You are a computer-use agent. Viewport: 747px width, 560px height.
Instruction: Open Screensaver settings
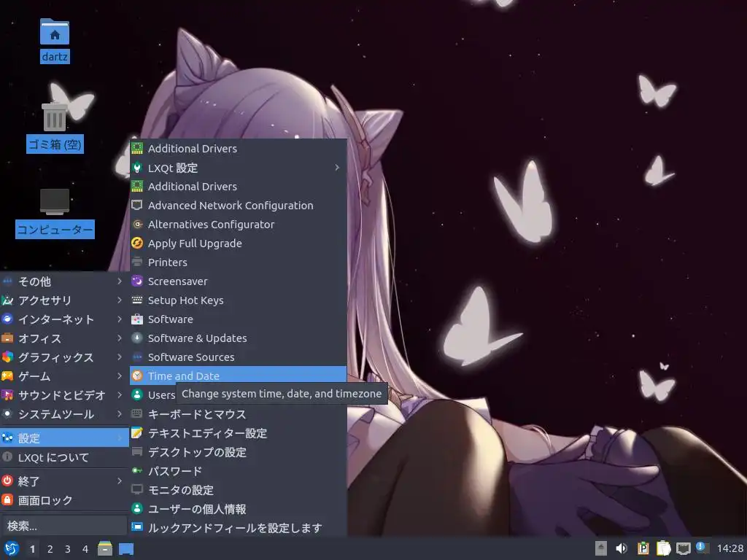point(239,281)
